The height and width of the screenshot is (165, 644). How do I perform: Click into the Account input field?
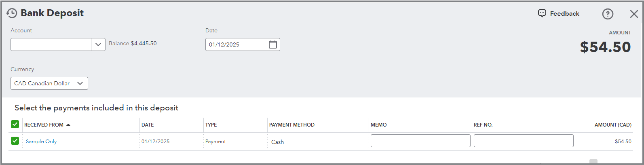pyautogui.click(x=51, y=44)
